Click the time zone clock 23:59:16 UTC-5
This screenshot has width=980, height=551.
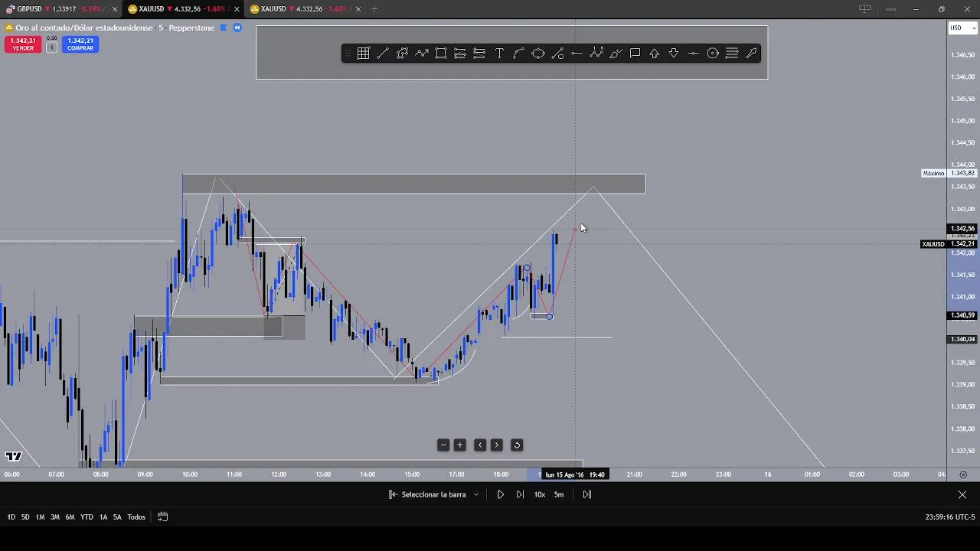pos(950,517)
